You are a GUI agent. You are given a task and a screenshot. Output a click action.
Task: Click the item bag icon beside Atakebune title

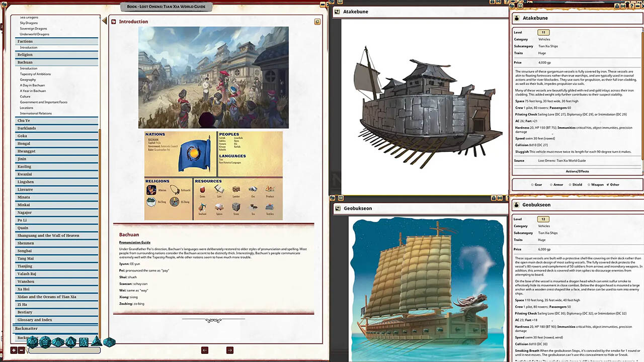click(x=517, y=18)
